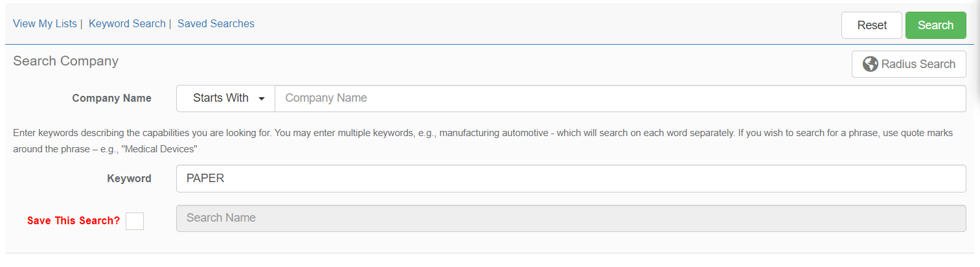Click the bold Keyword label
The height and width of the screenshot is (267, 980).
point(129,178)
